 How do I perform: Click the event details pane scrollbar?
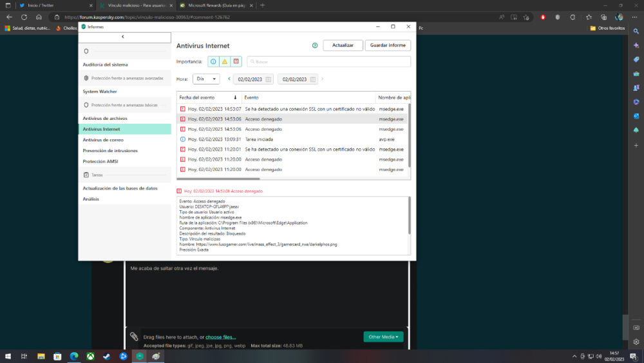[409, 215]
